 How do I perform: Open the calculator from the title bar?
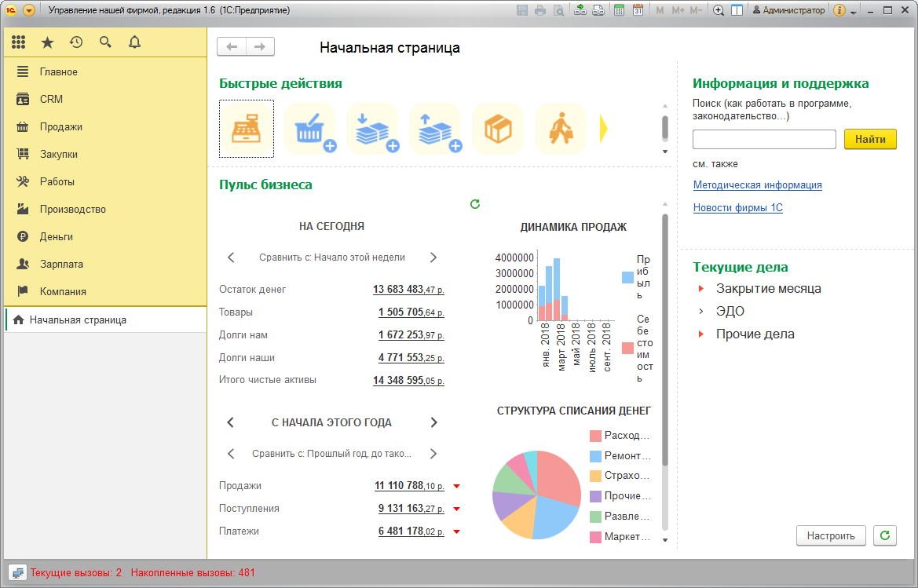(619, 10)
